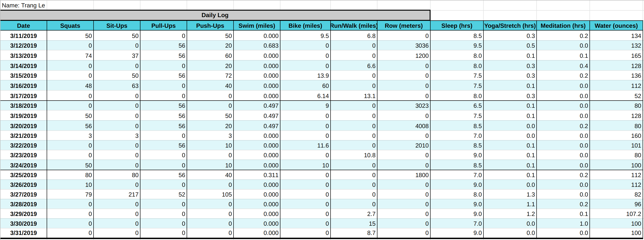Select the Push-Ups column header
Screen dimensions: 644x240
tap(210, 25)
